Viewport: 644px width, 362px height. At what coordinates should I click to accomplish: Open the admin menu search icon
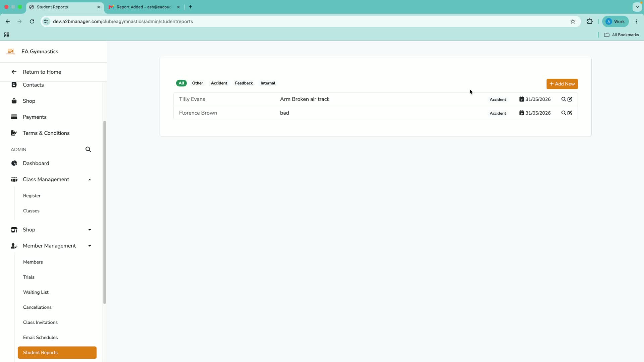(88, 149)
